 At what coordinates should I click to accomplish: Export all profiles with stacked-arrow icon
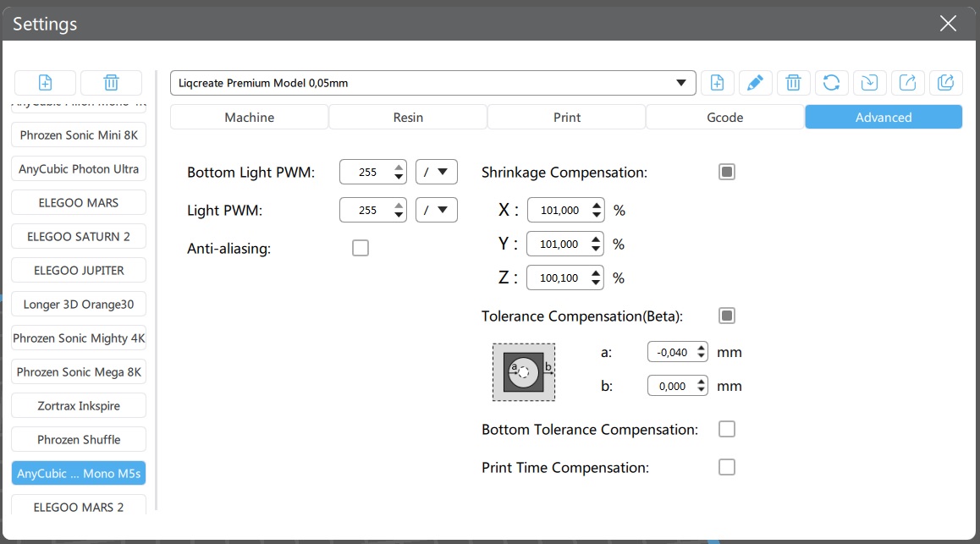point(945,82)
